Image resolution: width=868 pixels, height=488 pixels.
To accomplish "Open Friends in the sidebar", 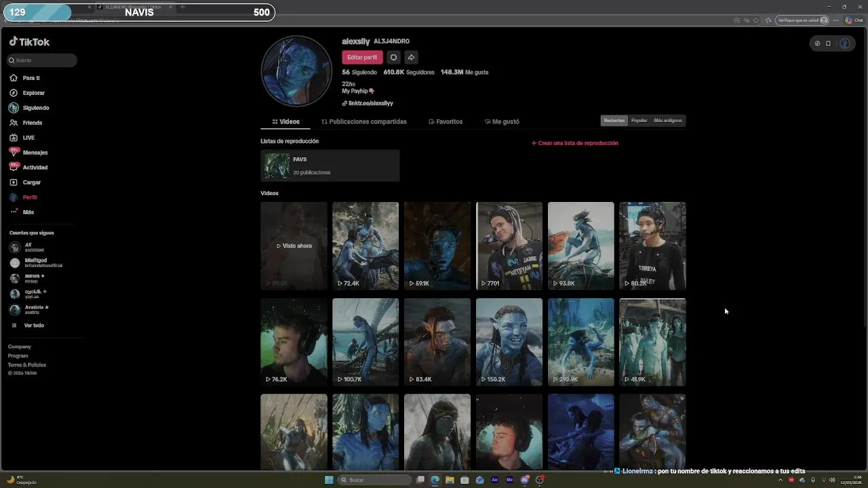I will pyautogui.click(x=26, y=123).
